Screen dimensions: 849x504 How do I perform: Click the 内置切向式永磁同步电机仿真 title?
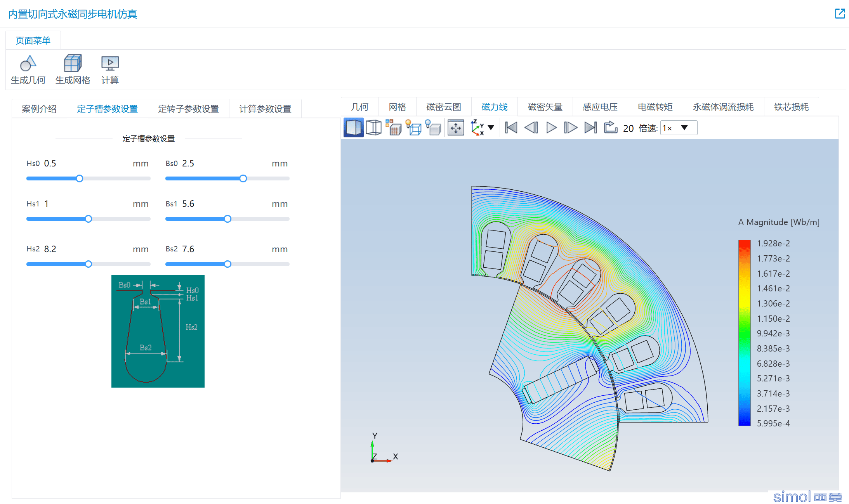point(73,14)
